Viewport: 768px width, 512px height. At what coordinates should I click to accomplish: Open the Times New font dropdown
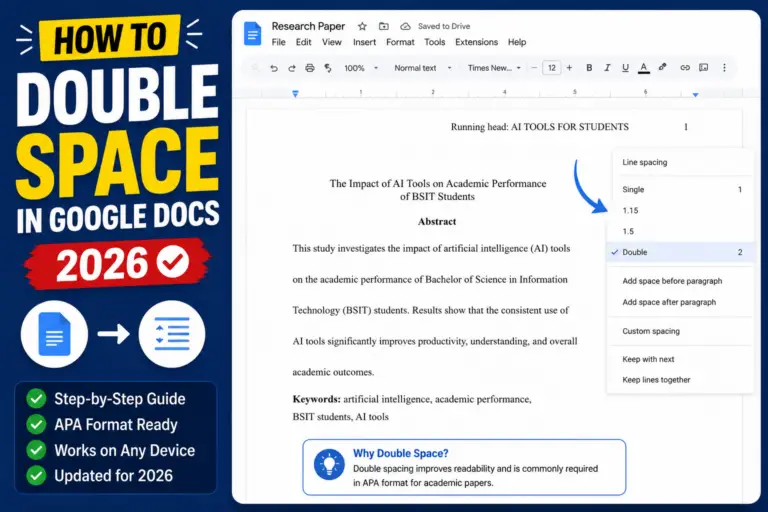(494, 68)
